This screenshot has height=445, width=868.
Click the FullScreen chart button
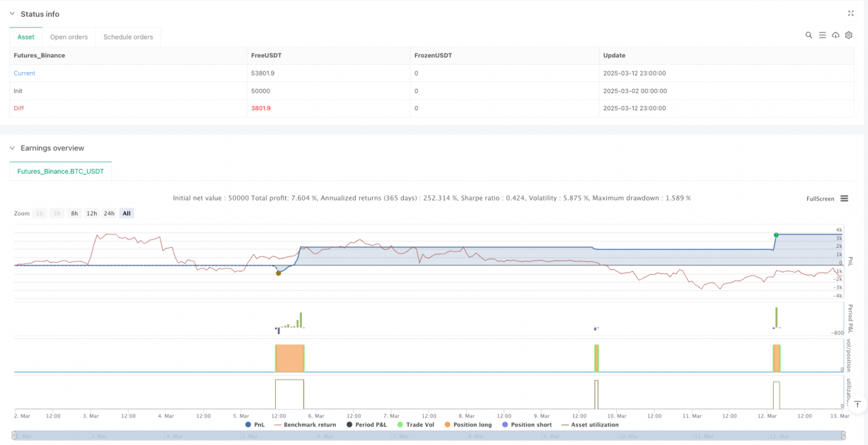pos(820,198)
